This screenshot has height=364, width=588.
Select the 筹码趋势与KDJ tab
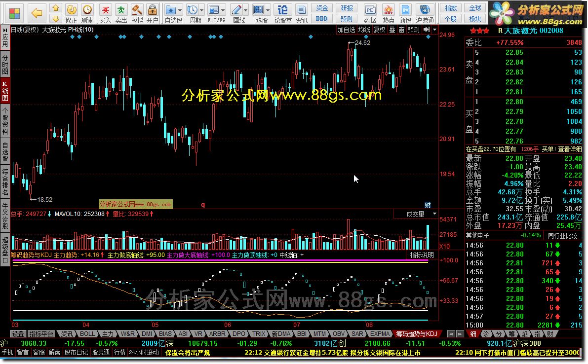pos(417,333)
